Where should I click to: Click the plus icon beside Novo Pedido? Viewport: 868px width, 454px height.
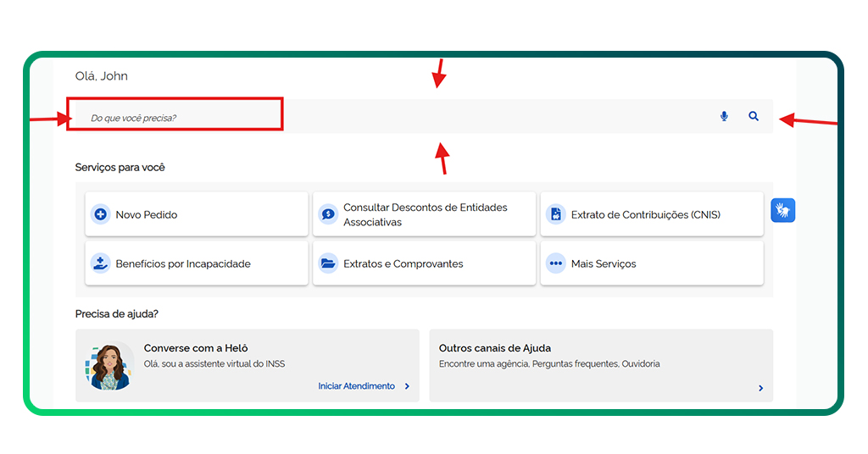pos(101,214)
